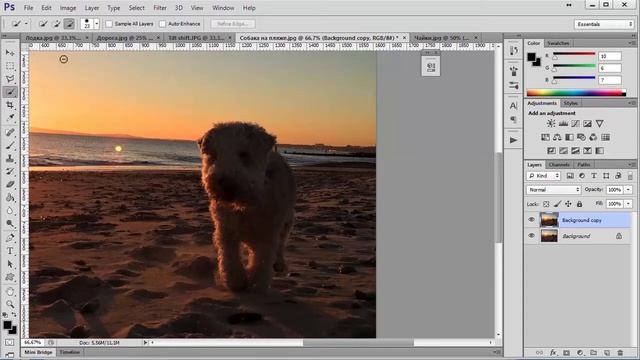Screen dimensions: 640x360
Task: Click the trash icon in Layers panel
Action: (x=620, y=353)
